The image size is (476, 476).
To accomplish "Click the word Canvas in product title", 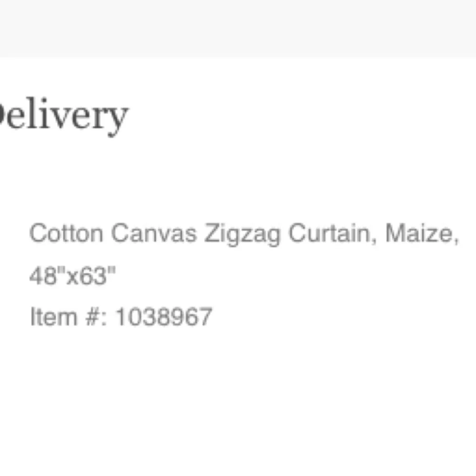I will pyautogui.click(x=154, y=233).
